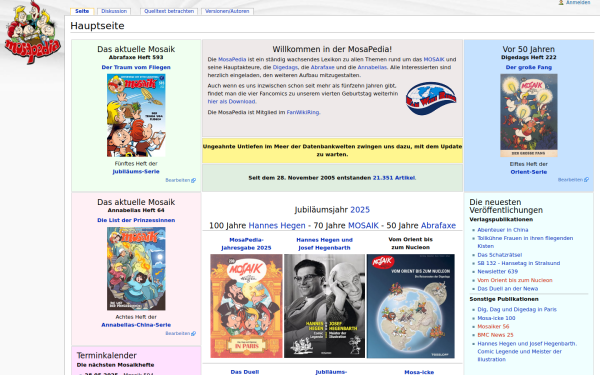This screenshot has width=600, height=375.
Task: Open the Abrafaxe link in welcome text
Action: [x=322, y=67]
